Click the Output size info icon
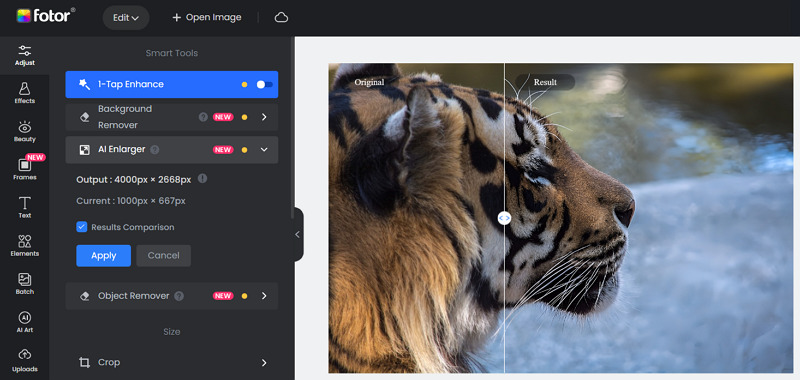 click(x=203, y=178)
